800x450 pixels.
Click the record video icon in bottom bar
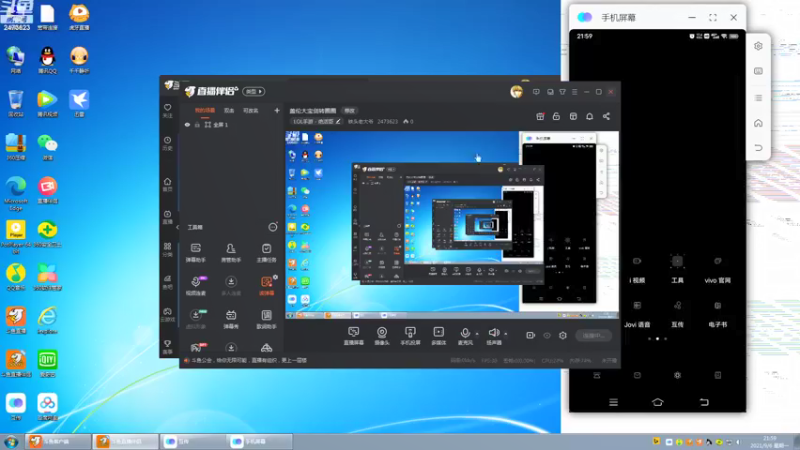pyautogui.click(x=531, y=335)
